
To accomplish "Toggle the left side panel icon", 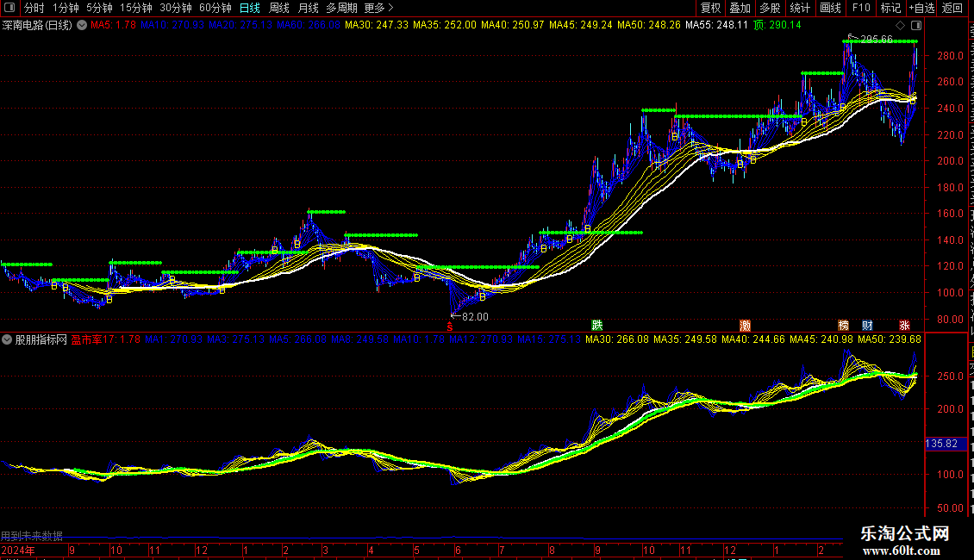I will [x=9, y=8].
